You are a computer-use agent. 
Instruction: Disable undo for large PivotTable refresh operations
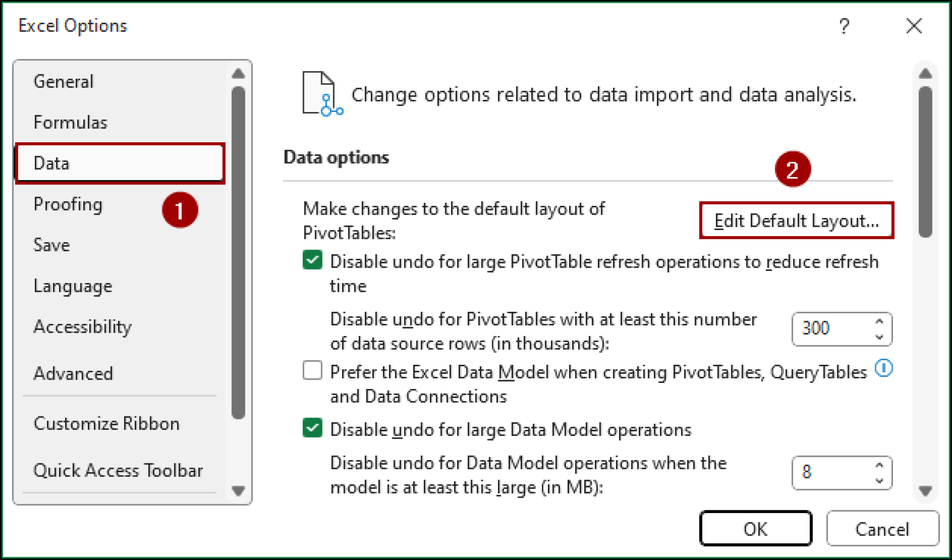[312, 261]
